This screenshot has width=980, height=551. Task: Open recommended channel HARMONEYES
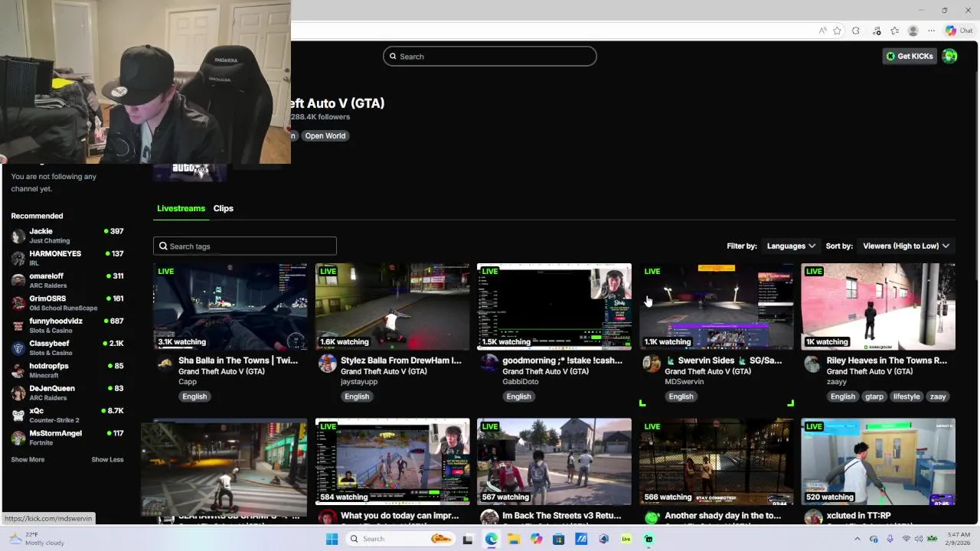click(67, 258)
